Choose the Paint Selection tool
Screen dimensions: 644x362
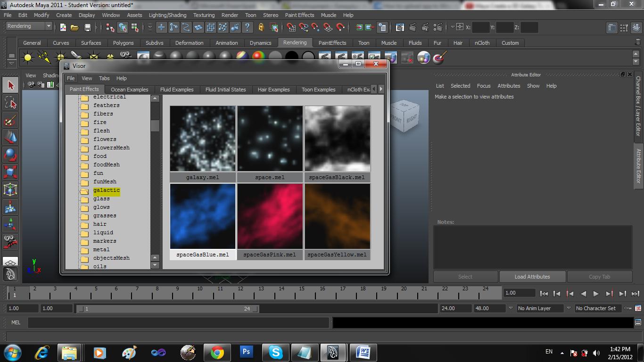click(x=10, y=120)
